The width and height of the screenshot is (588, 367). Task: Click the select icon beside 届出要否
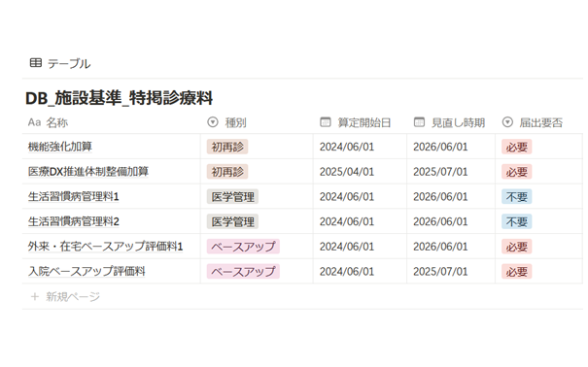(507, 122)
